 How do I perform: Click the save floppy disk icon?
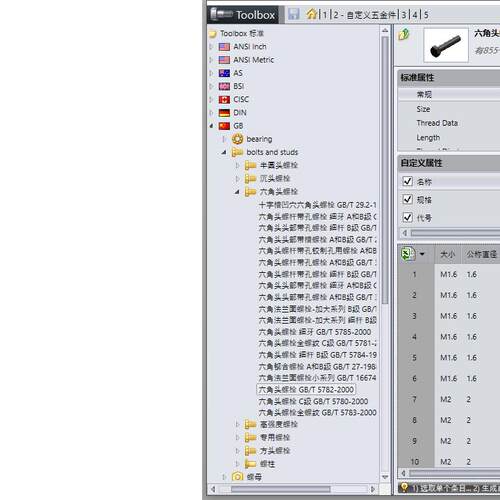(x=293, y=14)
